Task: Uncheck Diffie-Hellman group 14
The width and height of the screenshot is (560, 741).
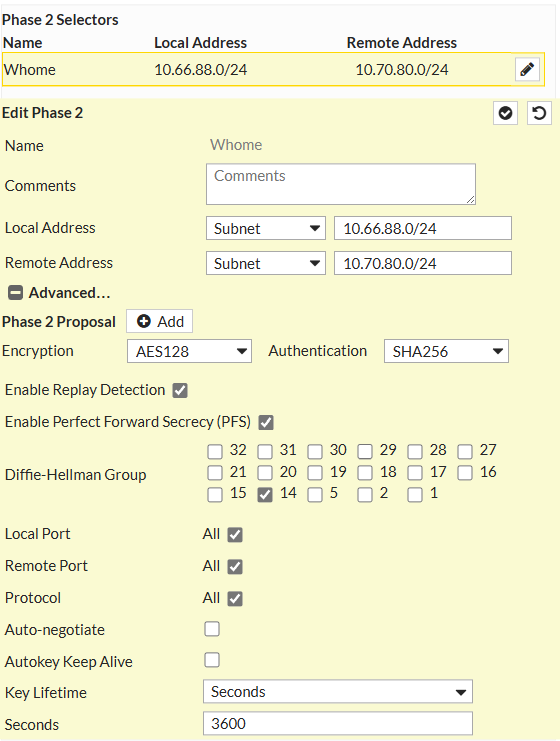Action: [265, 495]
